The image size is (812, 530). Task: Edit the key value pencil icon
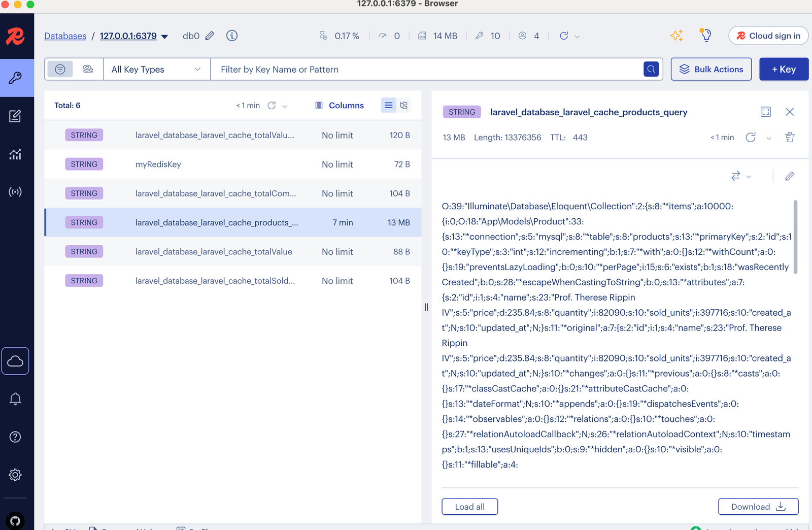pos(790,176)
